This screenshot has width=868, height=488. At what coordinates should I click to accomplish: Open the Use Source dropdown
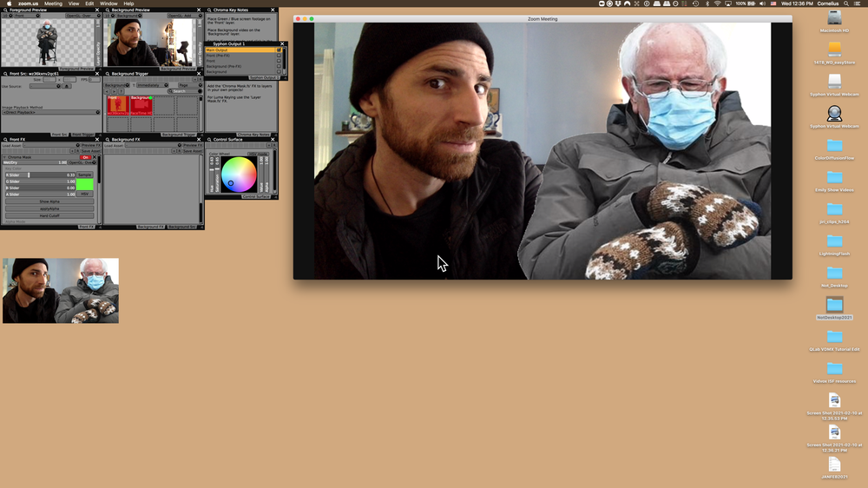(45, 87)
